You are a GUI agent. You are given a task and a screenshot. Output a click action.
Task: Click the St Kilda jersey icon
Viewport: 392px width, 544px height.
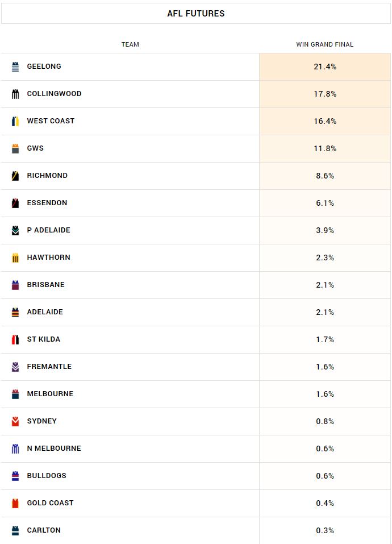[x=15, y=339]
